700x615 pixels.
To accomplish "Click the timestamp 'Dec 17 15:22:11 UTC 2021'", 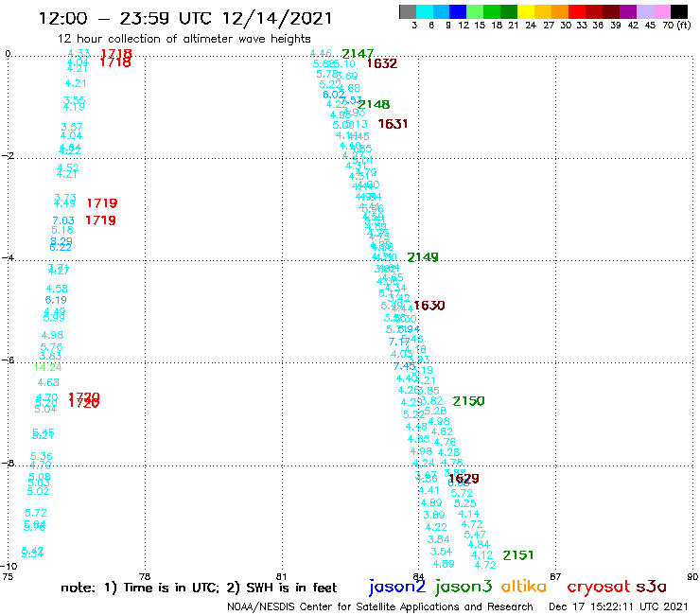I will pyautogui.click(x=619, y=606).
